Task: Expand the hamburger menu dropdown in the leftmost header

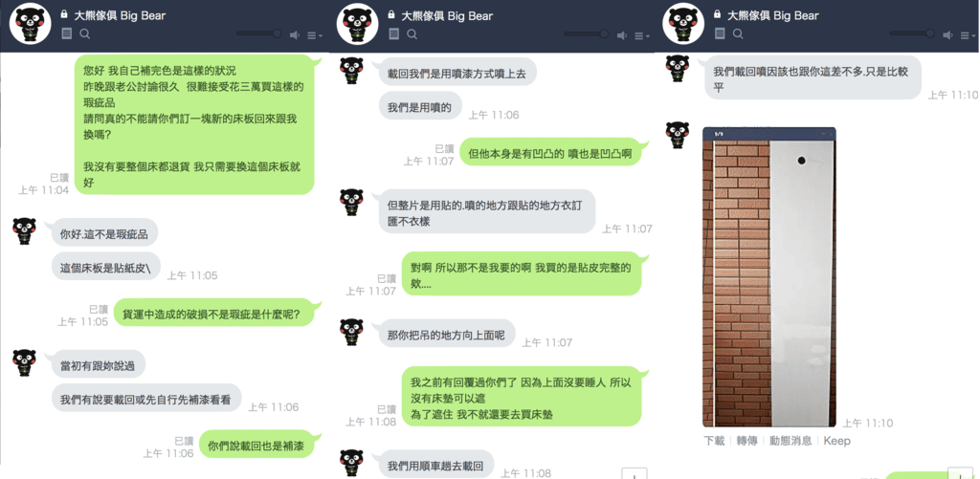Action: 315,35
